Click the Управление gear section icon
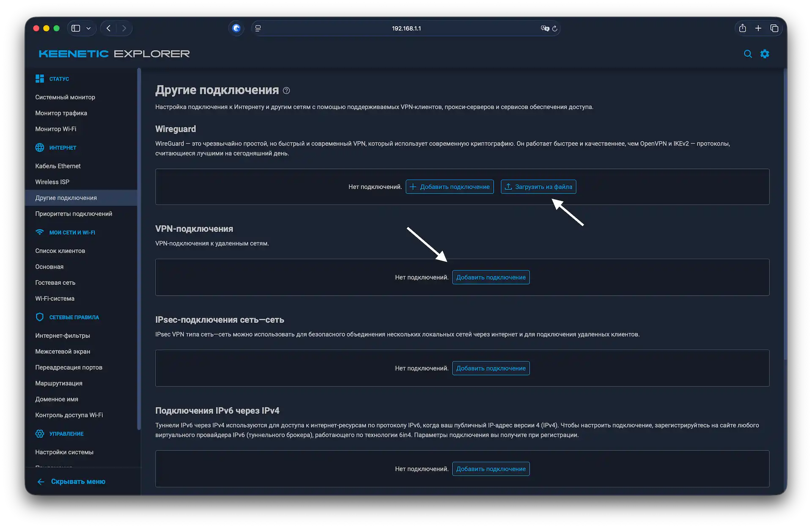812x528 pixels. click(40, 434)
